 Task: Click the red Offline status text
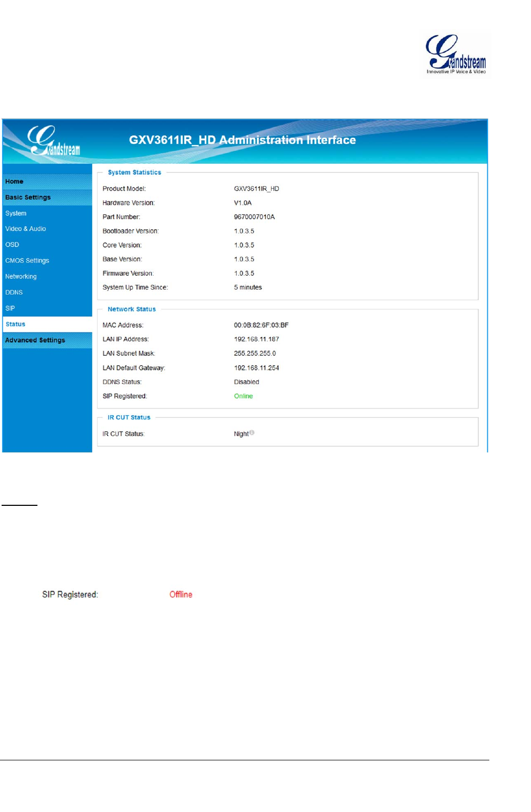coord(181,594)
